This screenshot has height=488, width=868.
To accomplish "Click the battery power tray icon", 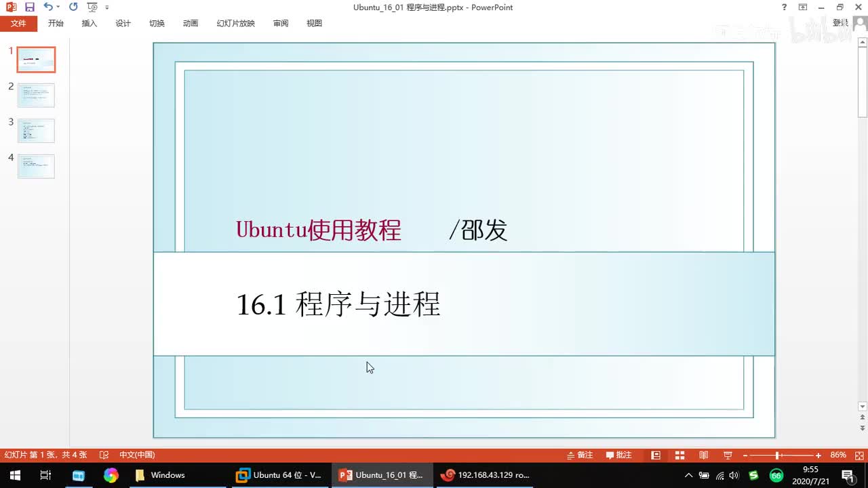I will coord(704,475).
